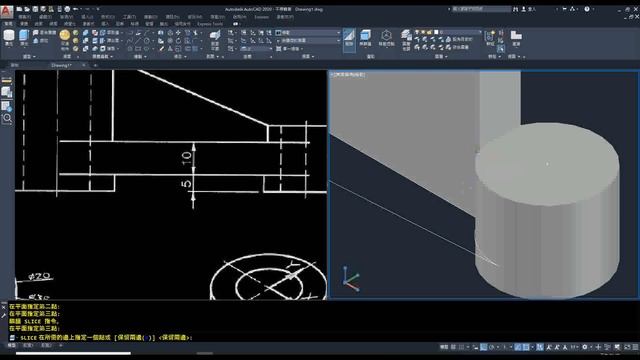Toggle isometric drafting in the status bar
The width and height of the screenshot is (640, 360).
pos(505,347)
